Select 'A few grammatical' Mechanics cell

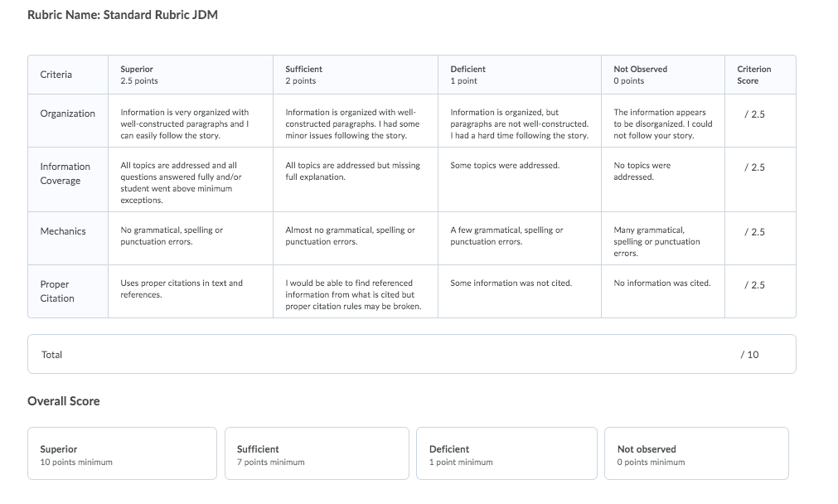(520, 239)
